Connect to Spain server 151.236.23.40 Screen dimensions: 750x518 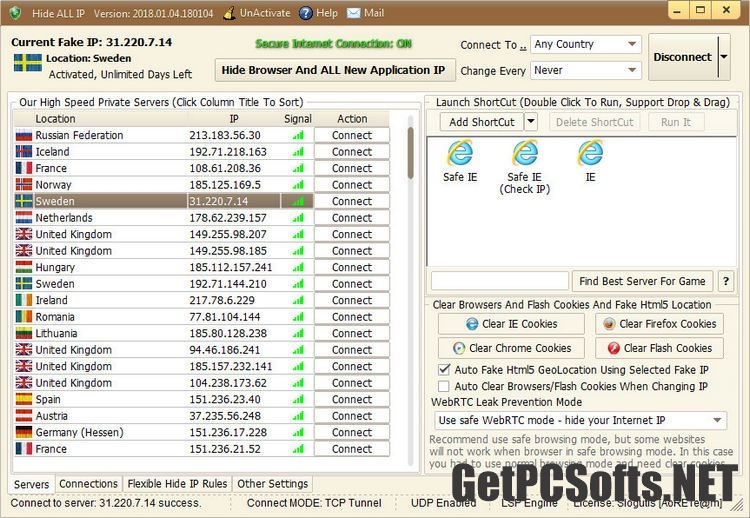point(352,399)
